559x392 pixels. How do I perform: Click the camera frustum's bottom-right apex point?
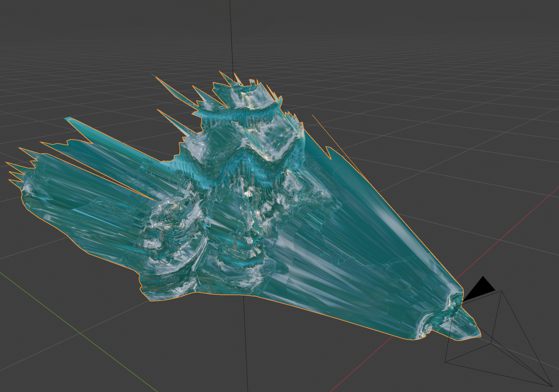tap(552, 386)
